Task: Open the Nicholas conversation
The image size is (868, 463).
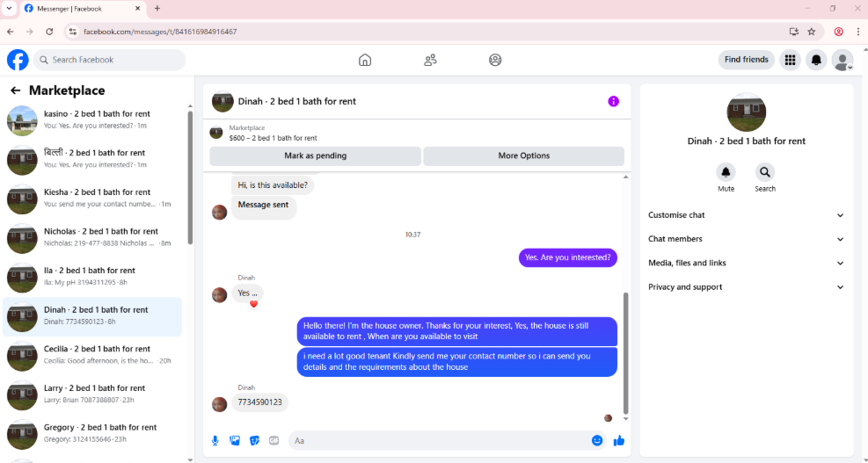Action: (x=93, y=238)
